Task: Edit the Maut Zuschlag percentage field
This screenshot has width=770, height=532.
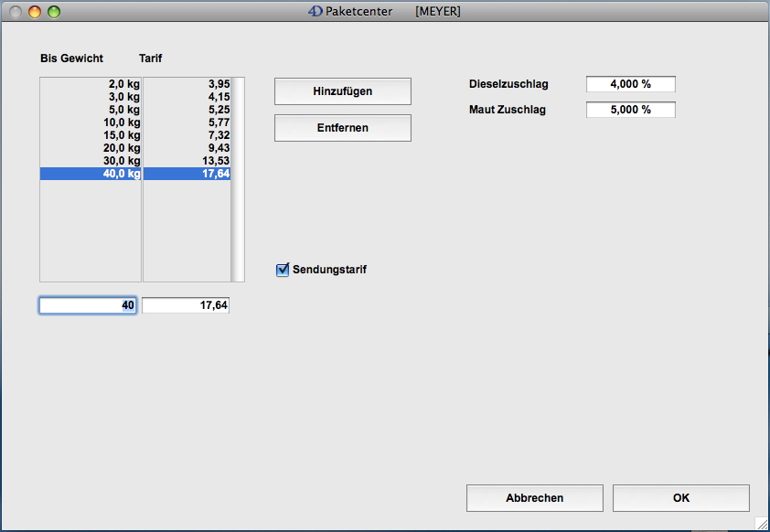Action: click(x=630, y=110)
